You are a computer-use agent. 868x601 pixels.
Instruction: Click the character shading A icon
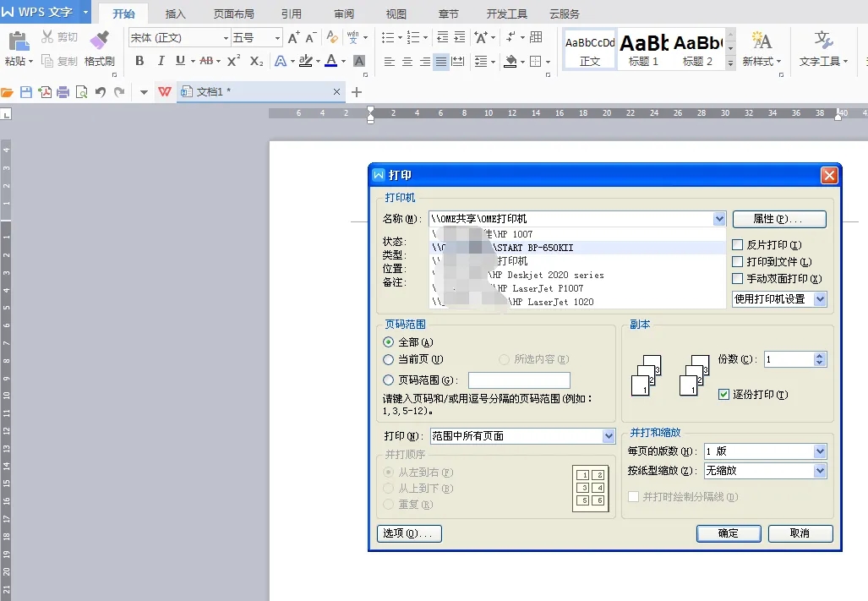359,61
